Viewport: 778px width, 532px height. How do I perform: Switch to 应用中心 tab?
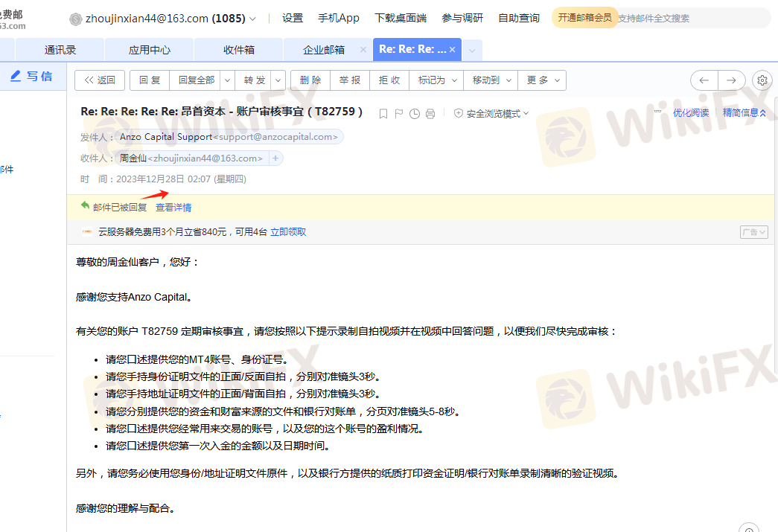click(150, 50)
